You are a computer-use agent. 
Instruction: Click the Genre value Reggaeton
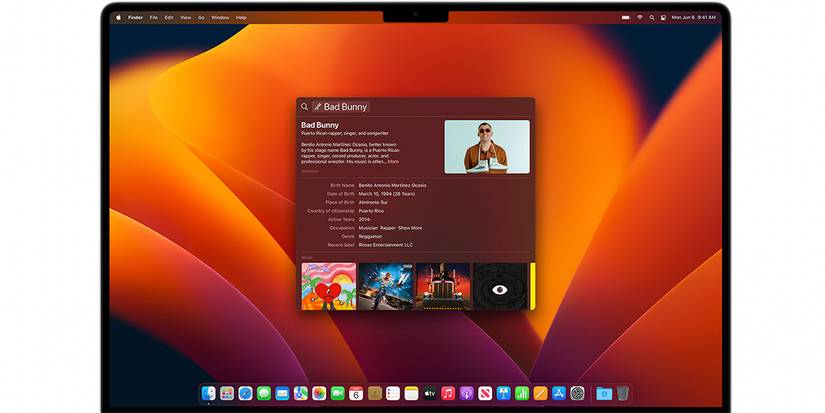tap(370, 236)
